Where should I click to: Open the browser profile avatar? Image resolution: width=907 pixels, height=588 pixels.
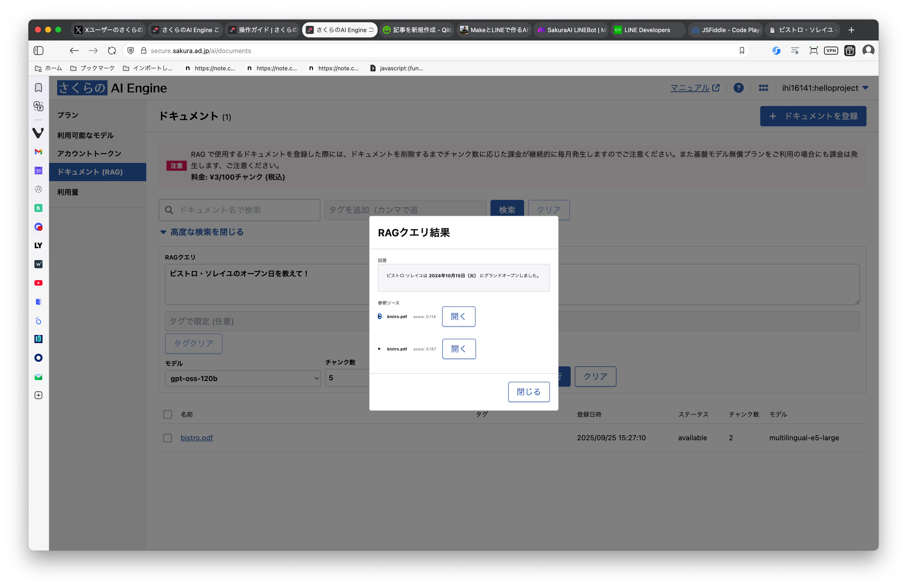(868, 50)
